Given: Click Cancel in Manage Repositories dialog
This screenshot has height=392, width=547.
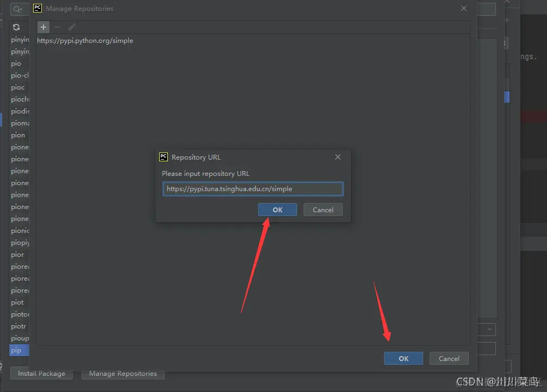Looking at the screenshot, I should tap(449, 358).
